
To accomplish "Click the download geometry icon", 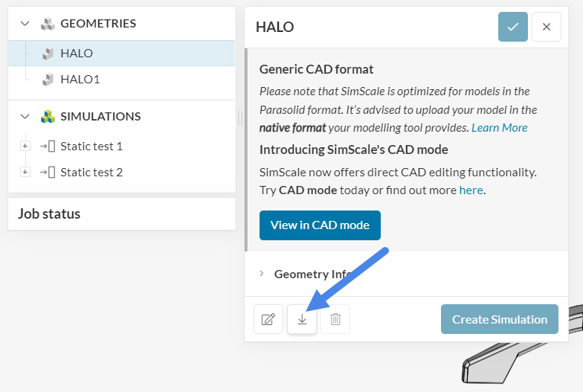I will (x=302, y=319).
